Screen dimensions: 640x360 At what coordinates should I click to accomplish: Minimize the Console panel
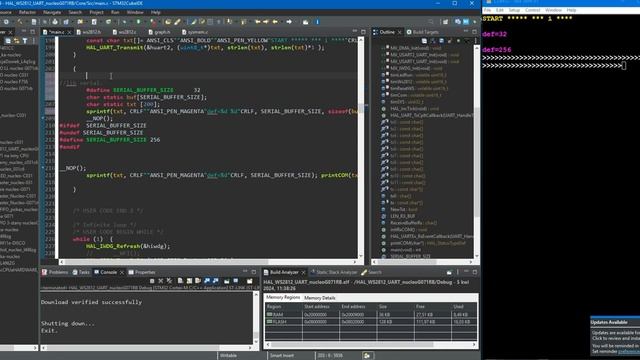[x=245, y=271]
